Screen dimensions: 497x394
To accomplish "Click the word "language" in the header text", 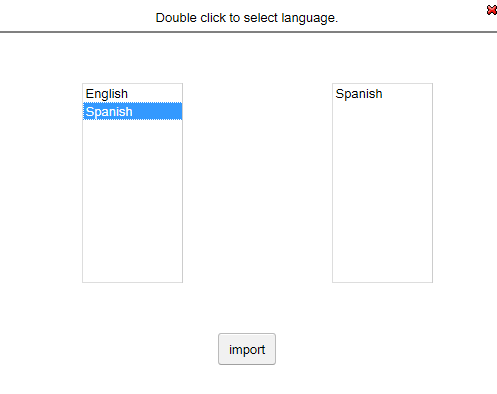I will (x=308, y=18).
